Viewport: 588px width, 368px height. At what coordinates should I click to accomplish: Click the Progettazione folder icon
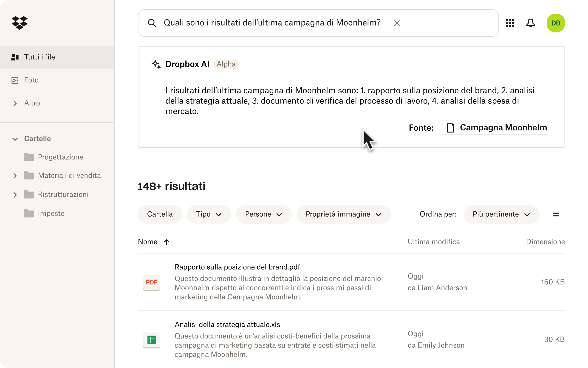(29, 157)
